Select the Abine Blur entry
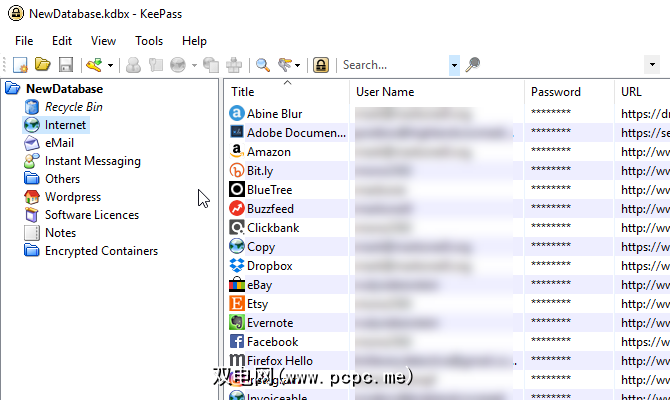The height and width of the screenshot is (400, 670). [x=274, y=114]
